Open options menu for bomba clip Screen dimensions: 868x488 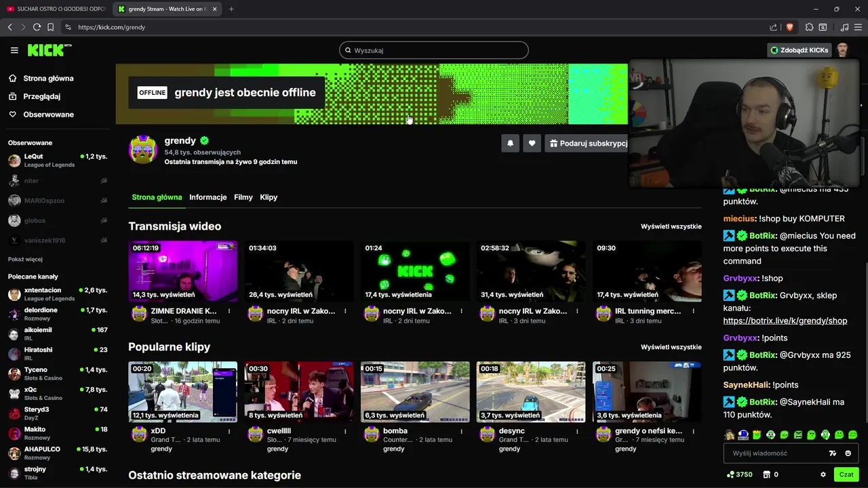(x=461, y=431)
